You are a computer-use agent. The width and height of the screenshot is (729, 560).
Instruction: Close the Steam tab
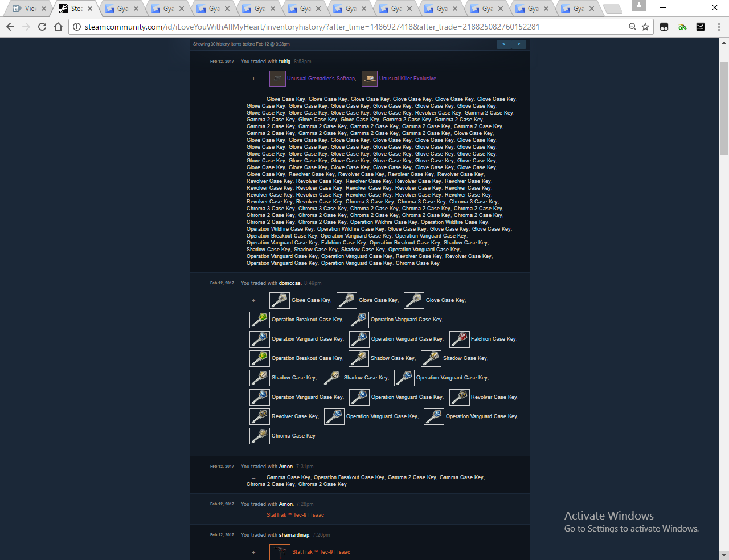(x=90, y=9)
